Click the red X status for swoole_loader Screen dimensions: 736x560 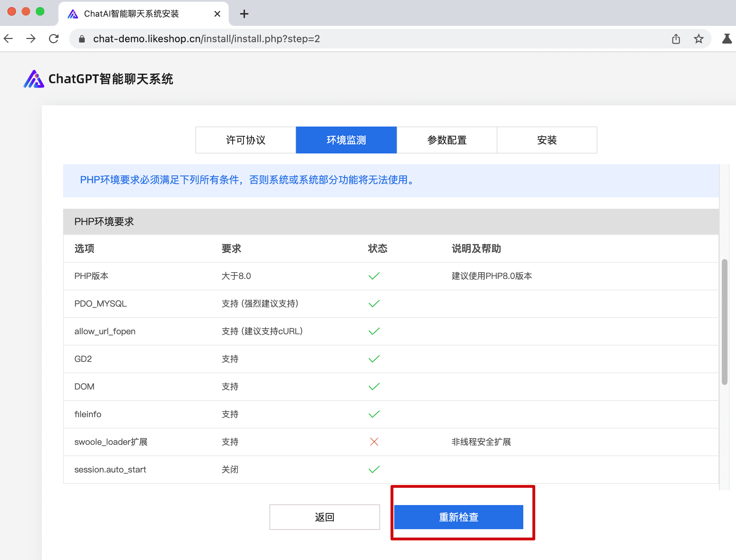coord(374,442)
